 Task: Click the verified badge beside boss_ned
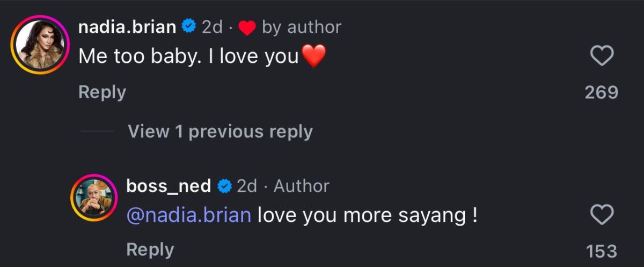[x=224, y=186]
